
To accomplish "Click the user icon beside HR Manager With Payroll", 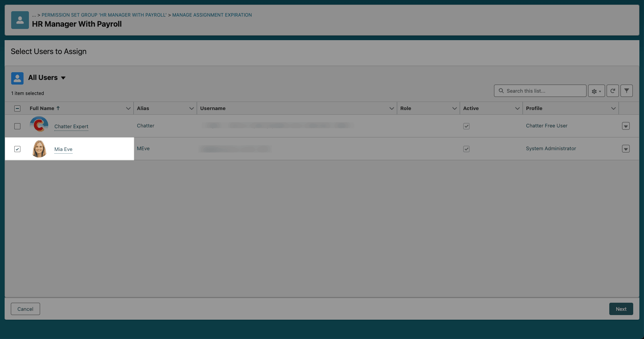I will pyautogui.click(x=20, y=20).
